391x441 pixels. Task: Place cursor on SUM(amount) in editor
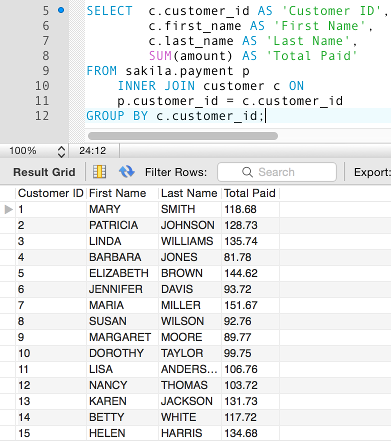coord(190,56)
